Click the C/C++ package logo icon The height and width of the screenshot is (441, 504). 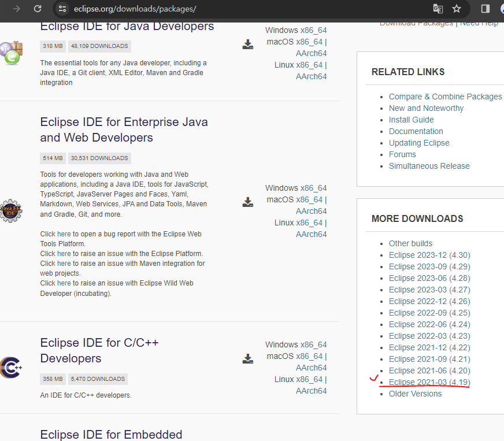click(x=10, y=368)
